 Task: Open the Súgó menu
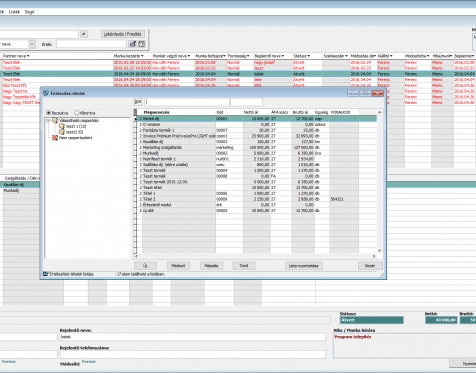[29, 12]
